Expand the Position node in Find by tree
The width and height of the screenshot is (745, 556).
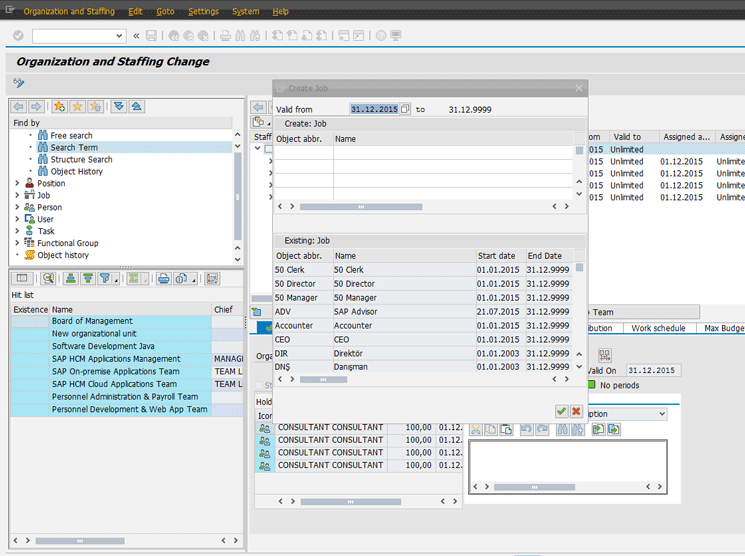tap(17, 183)
